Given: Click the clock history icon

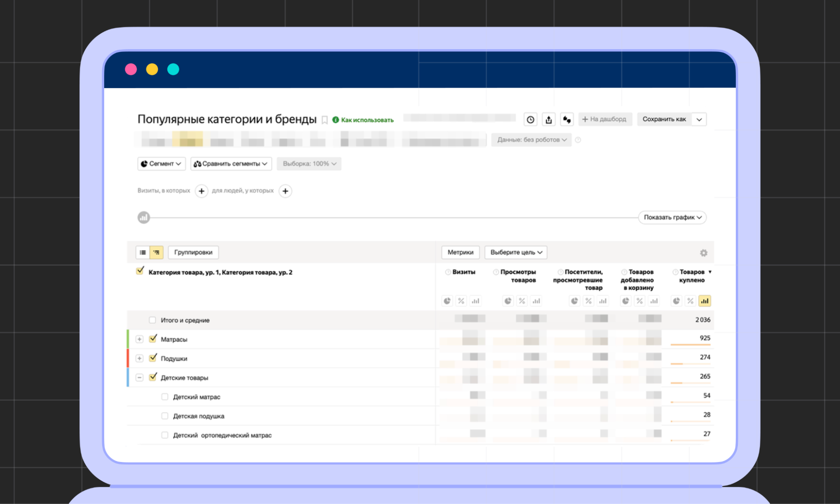Looking at the screenshot, I should (530, 120).
